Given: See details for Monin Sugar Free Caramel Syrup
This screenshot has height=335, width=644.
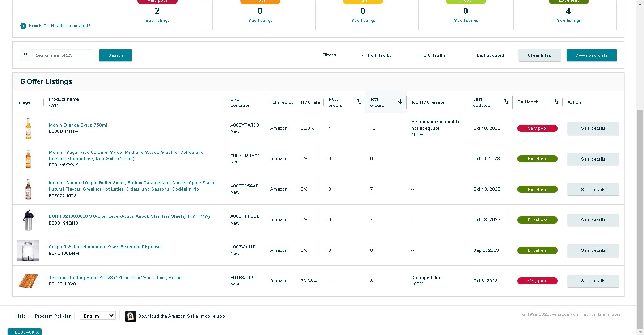Looking at the screenshot, I should 593,159.
